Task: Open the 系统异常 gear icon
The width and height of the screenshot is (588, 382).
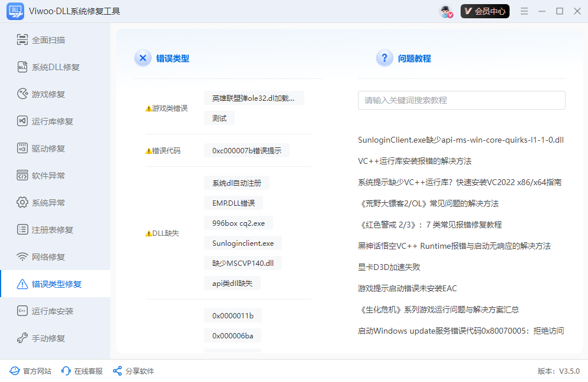Action: (x=22, y=202)
